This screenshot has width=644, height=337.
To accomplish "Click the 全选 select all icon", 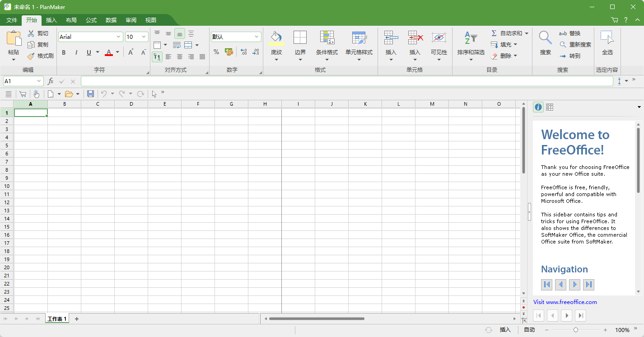I will click(607, 37).
